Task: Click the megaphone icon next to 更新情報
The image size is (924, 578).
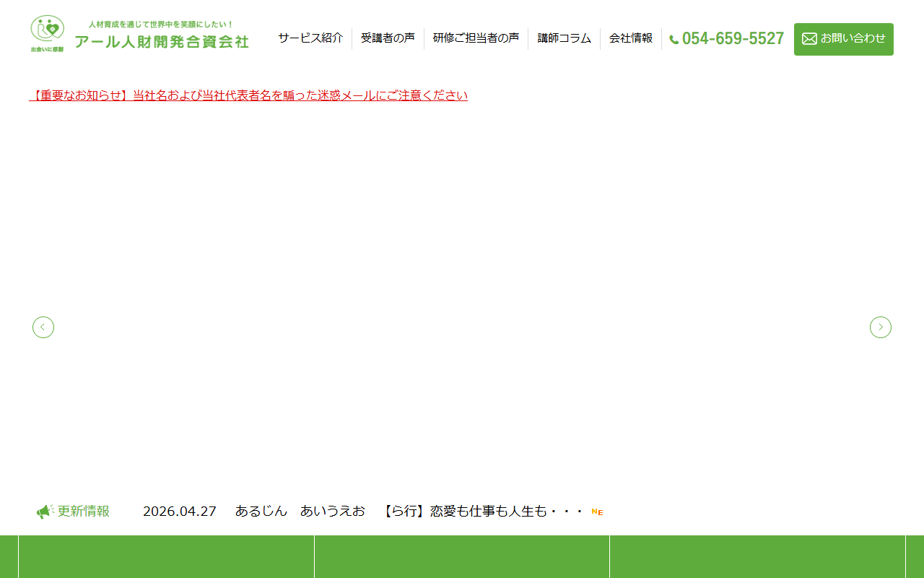Action: pyautogui.click(x=45, y=512)
